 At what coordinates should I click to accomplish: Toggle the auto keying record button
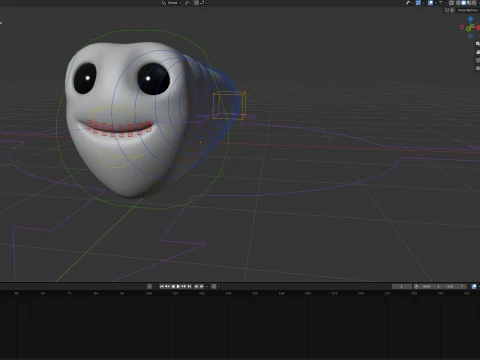149,286
